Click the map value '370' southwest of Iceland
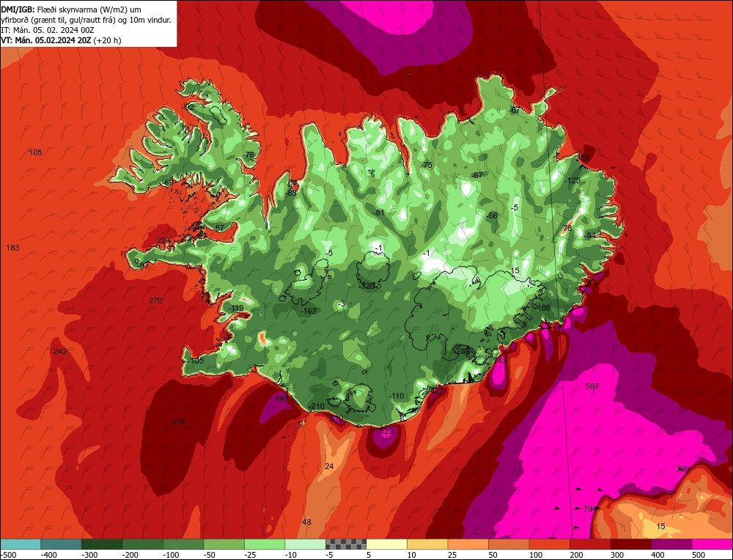 pos(178,421)
